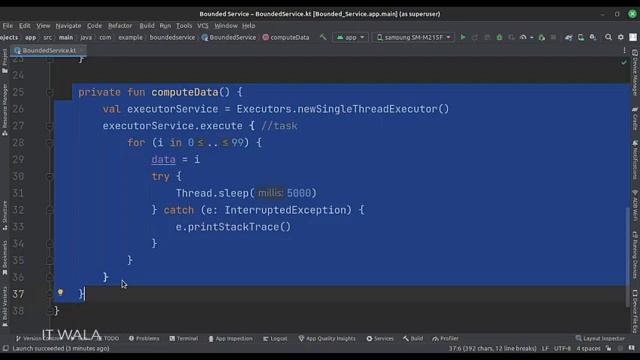The height and width of the screenshot is (360, 640).
Task: Open the Structure side panel
Action: 5,215
